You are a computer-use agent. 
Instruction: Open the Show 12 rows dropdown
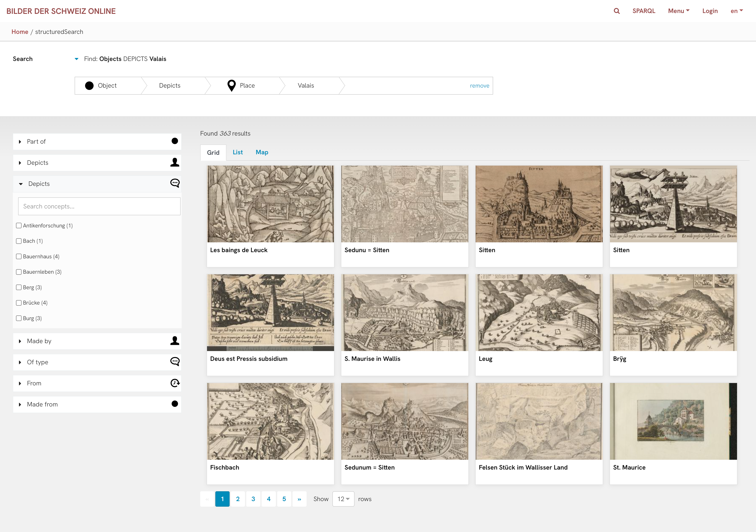(343, 499)
